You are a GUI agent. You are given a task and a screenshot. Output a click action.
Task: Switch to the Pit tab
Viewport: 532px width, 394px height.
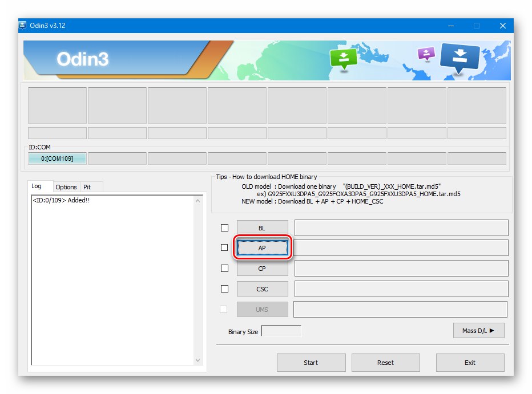coord(87,187)
